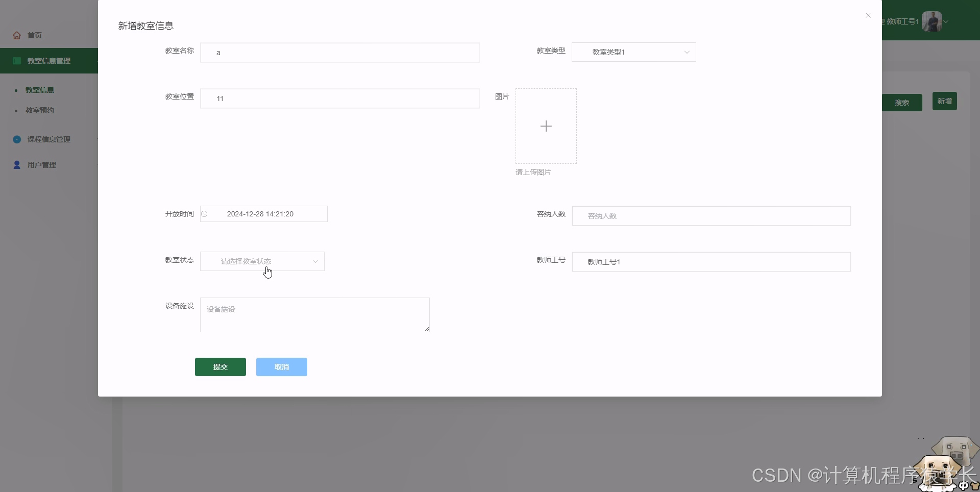
Task: Select 教室信息 submenu item
Action: (40, 90)
